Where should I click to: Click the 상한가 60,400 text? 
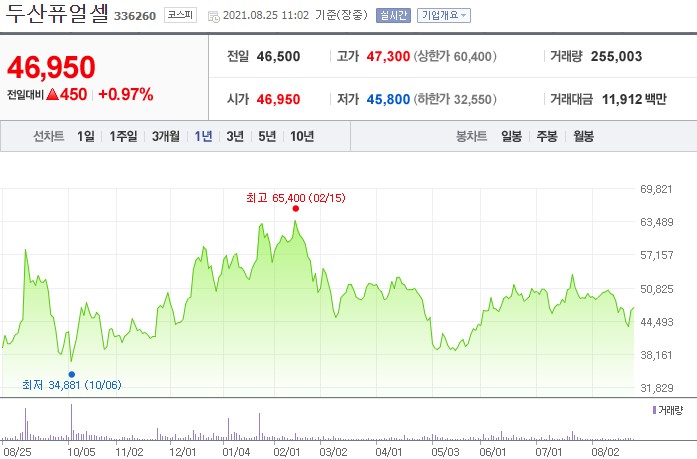455,56
